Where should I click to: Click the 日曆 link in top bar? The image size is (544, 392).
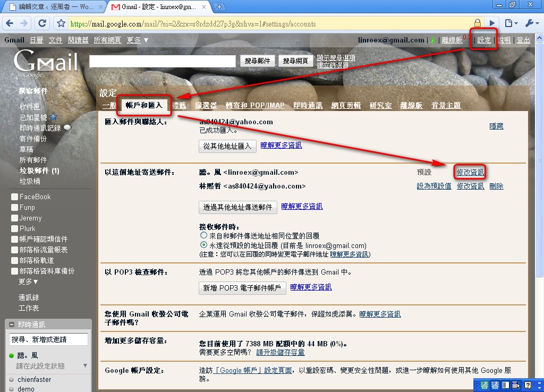click(37, 40)
